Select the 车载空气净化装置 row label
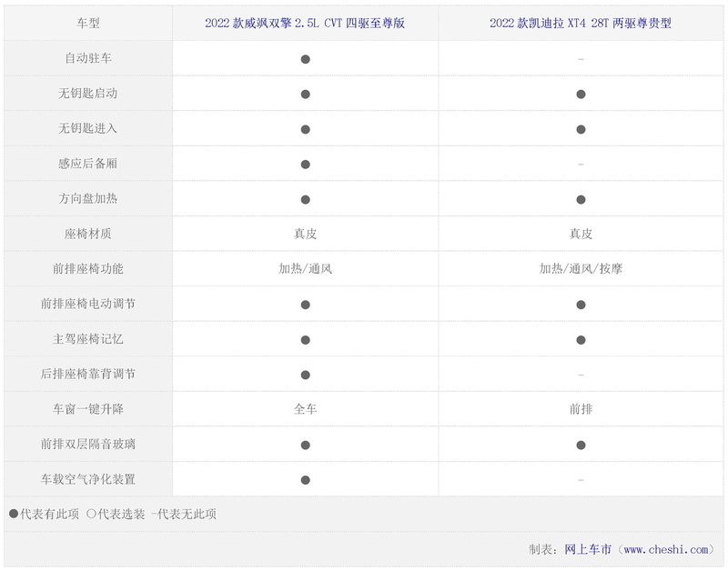Image resolution: width=728 pixels, height=571 pixels. 87,479
